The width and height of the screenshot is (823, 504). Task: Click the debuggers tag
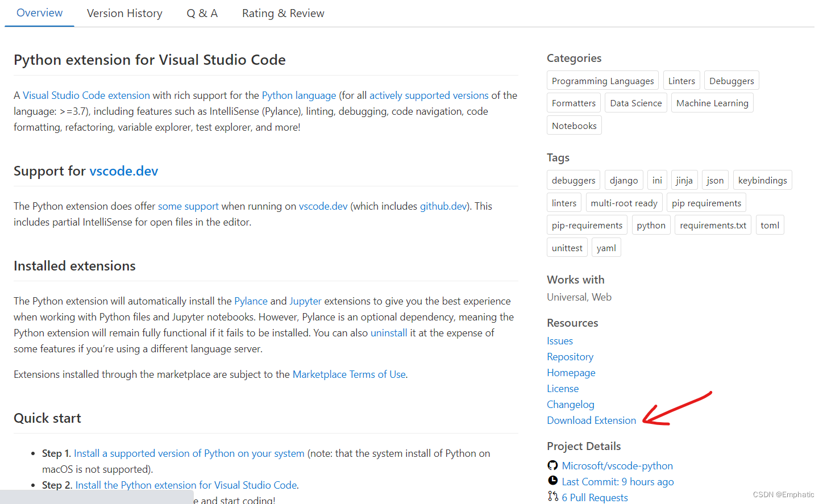pyautogui.click(x=573, y=180)
